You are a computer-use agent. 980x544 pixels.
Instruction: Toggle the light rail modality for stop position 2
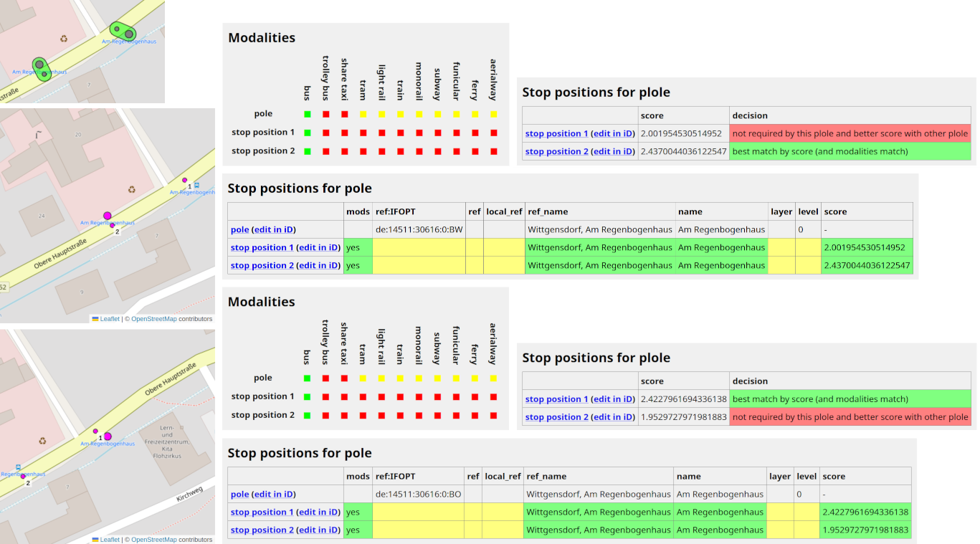[381, 151]
